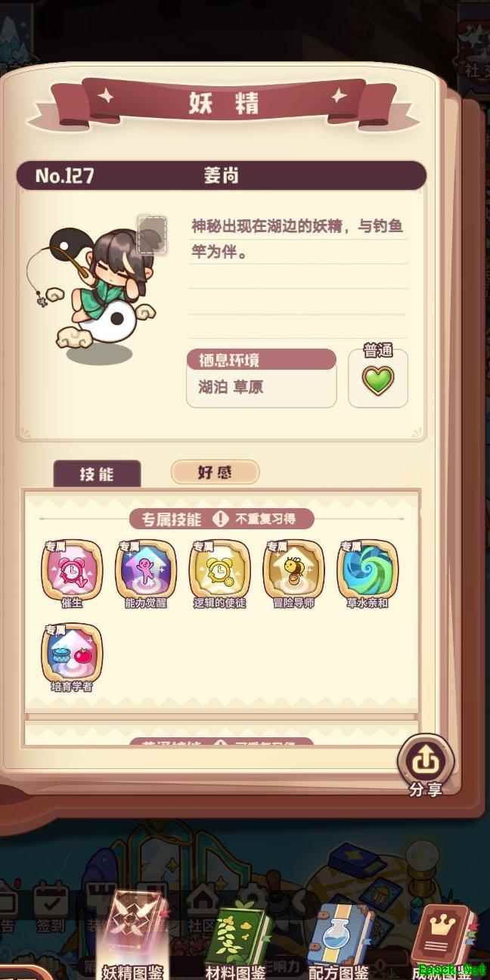The image size is (490, 980).
Task: Select the 技能 tab
Action: [97, 473]
